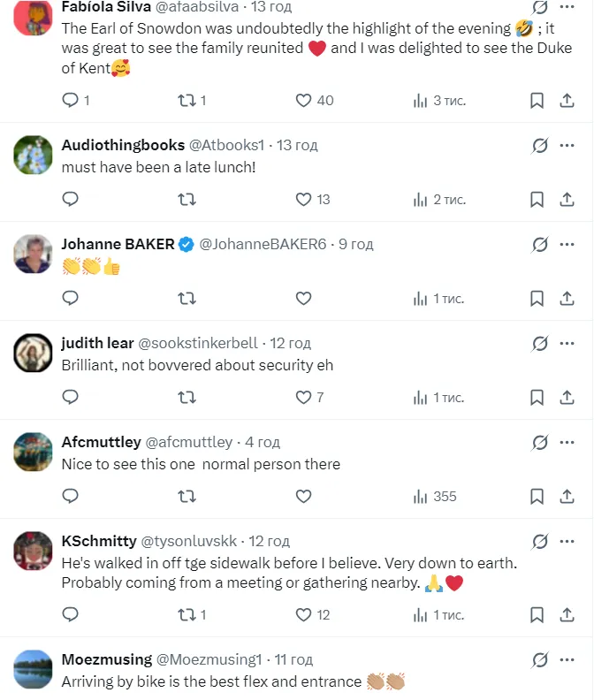
Task: Open Grok icon on Audiothingbooks tweet
Action: tap(539, 145)
